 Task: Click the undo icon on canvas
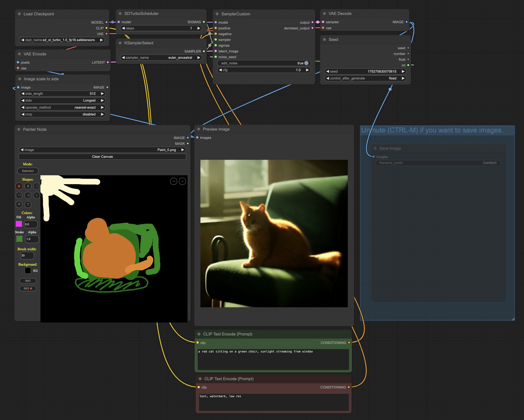pyautogui.click(x=173, y=181)
